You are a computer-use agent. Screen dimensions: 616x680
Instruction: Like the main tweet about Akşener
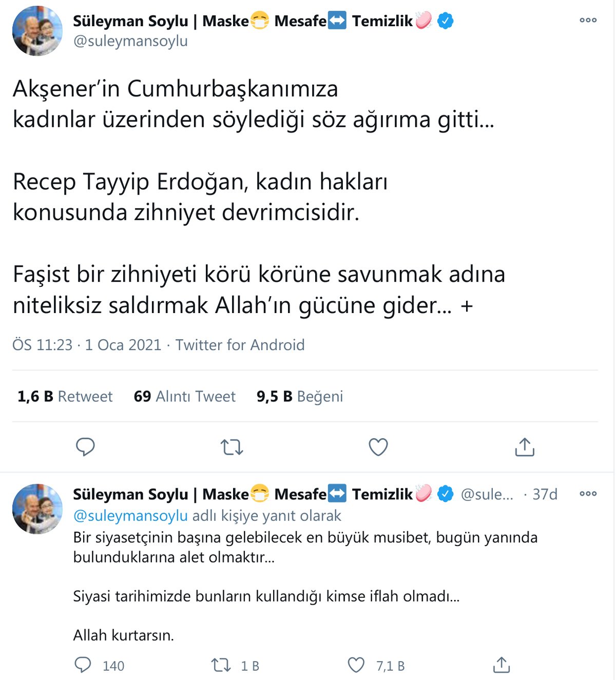378,447
